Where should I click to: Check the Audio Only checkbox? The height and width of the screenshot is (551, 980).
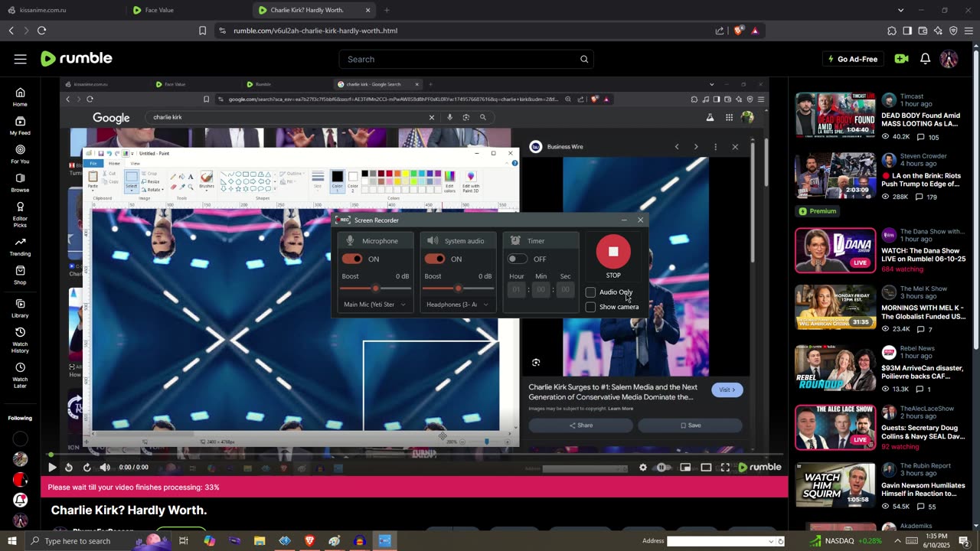(x=590, y=292)
